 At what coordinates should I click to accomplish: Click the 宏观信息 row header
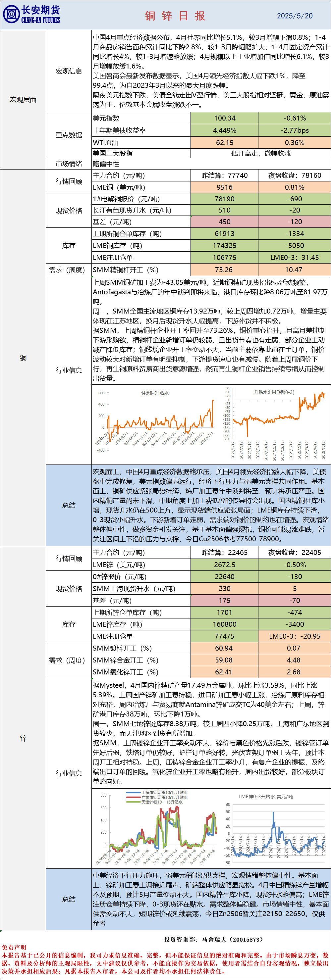coord(69,71)
